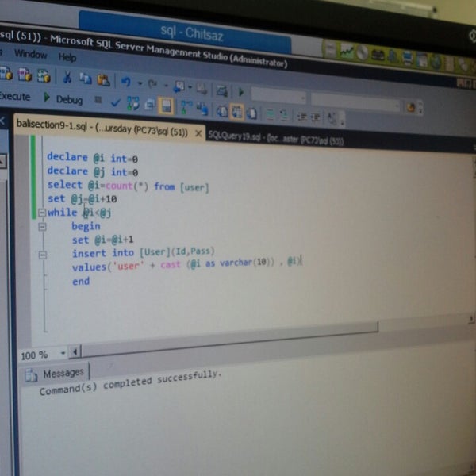Click the sql - Chitsaz connection bar
Viewport: 476px width, 476px height.
click(x=185, y=32)
